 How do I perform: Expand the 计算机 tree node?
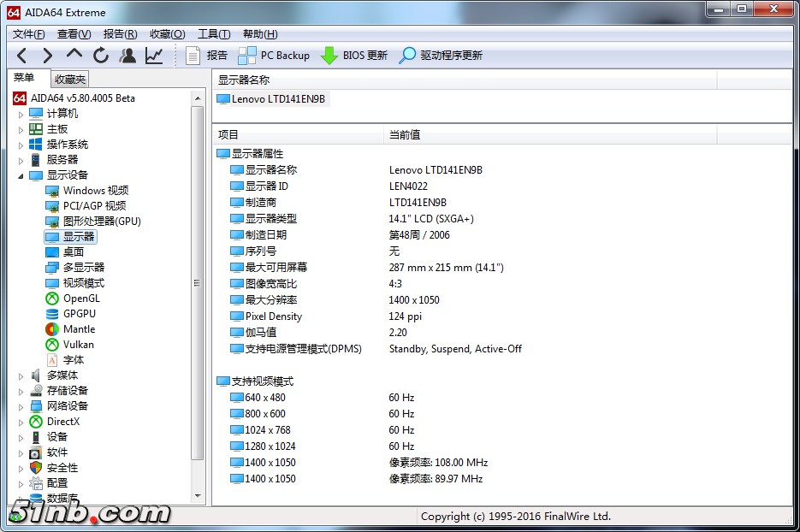21,114
